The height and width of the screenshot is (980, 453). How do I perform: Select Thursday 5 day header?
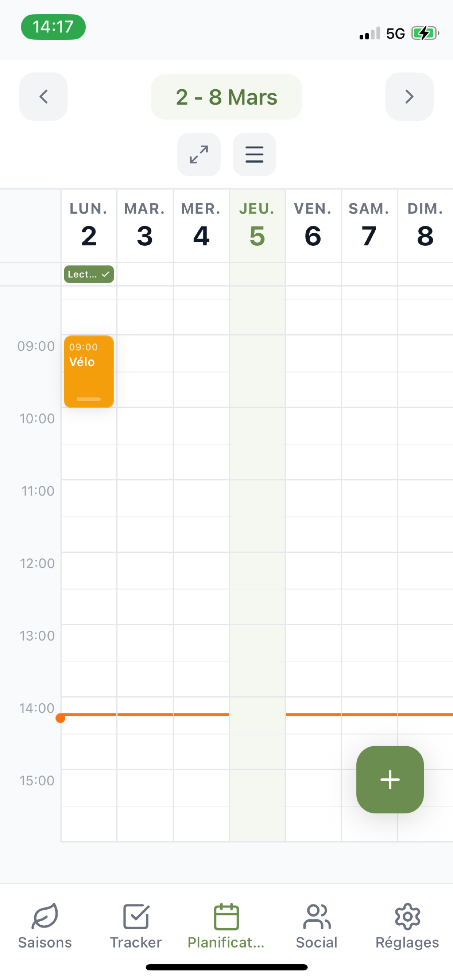pos(257,226)
